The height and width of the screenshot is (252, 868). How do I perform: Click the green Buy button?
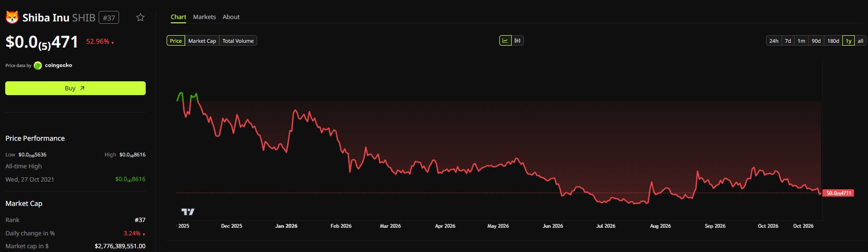(x=75, y=88)
